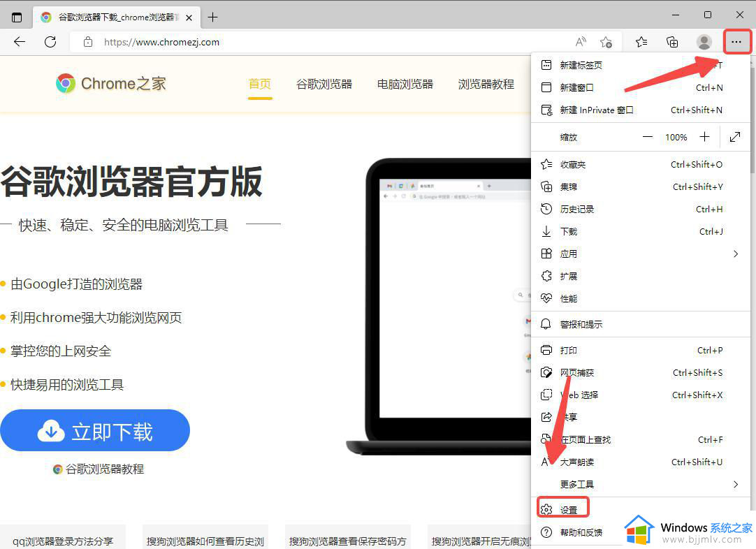Select Web 选择 menu entry
756x549 pixels.
pyautogui.click(x=640, y=395)
